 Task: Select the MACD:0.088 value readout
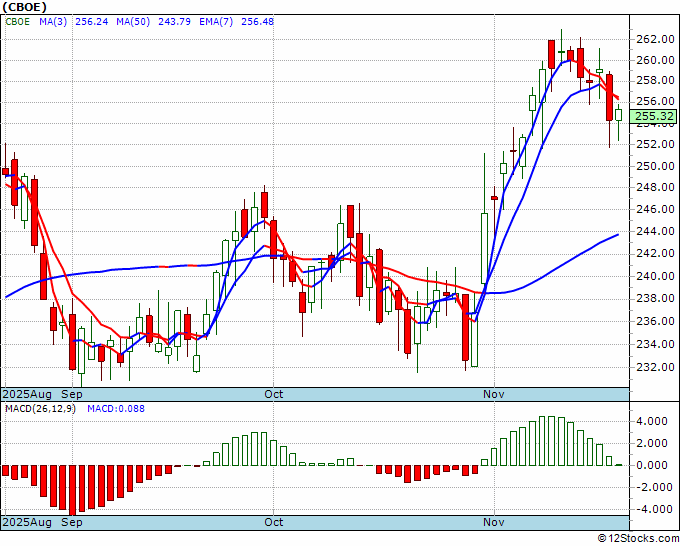pyautogui.click(x=116, y=409)
